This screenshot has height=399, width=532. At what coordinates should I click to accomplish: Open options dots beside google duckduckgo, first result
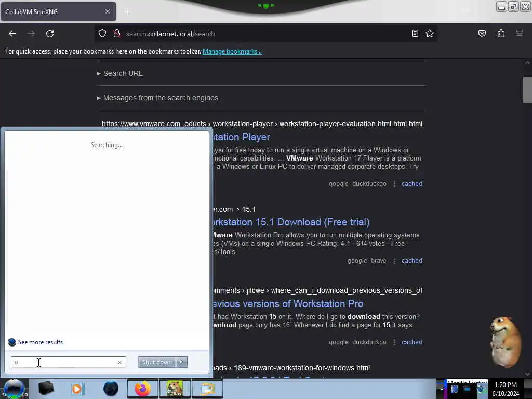point(394,184)
